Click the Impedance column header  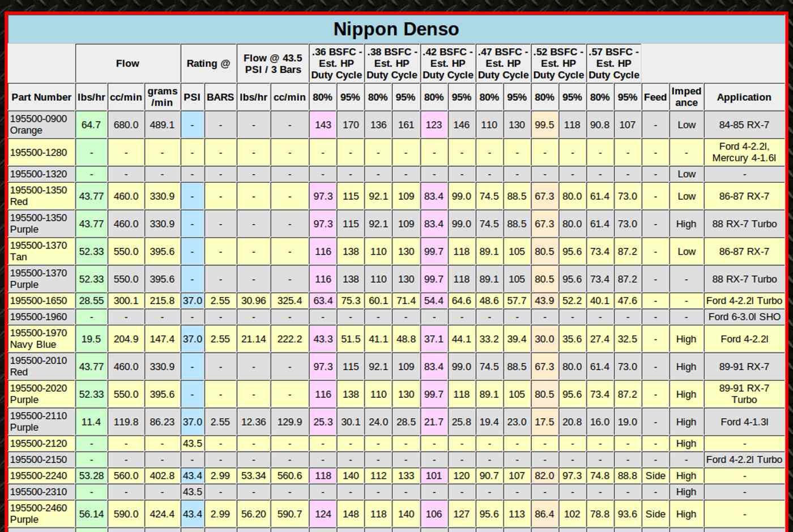[686, 97]
